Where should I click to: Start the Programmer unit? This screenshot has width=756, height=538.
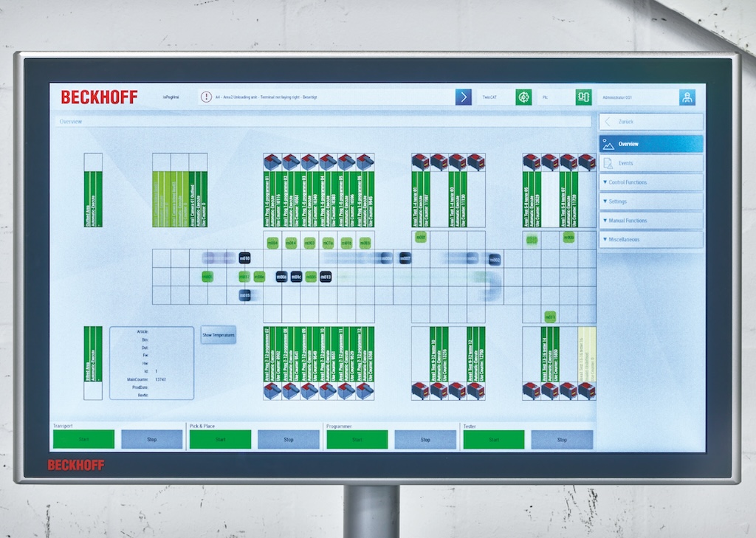(x=357, y=439)
